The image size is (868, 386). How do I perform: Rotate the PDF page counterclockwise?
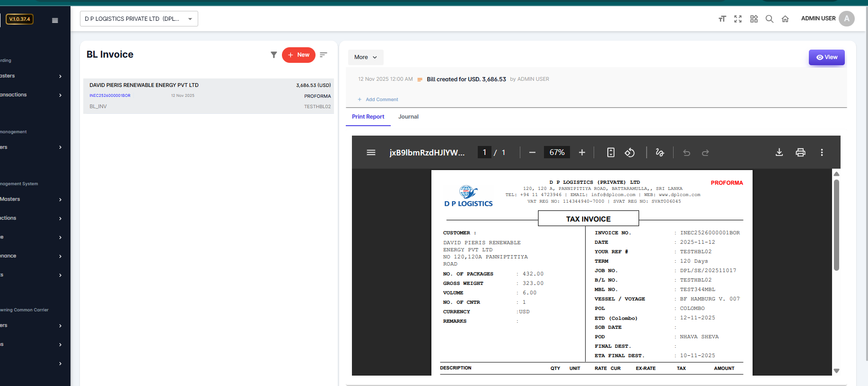coord(630,152)
